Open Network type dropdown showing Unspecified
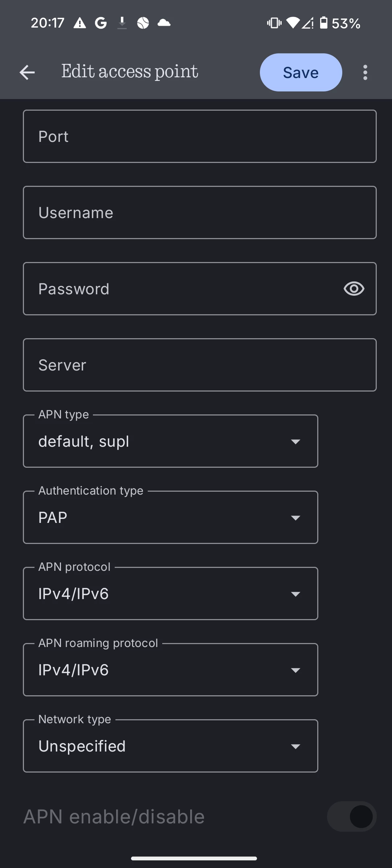 pos(171,746)
